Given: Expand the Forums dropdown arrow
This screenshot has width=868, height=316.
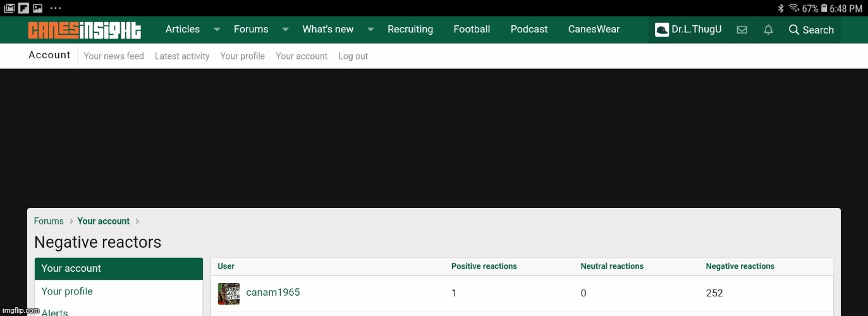Looking at the screenshot, I should point(285,30).
